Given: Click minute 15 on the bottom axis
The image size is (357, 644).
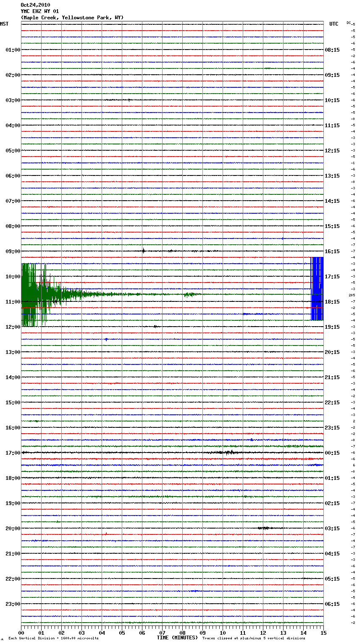Looking at the screenshot, I should [323, 633].
